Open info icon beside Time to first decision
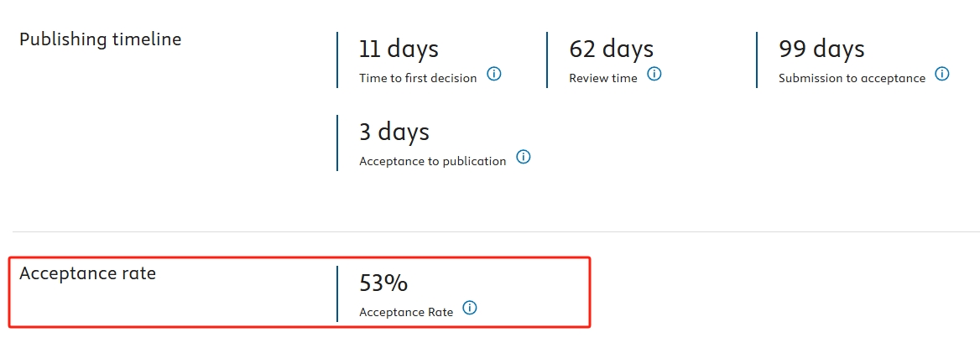 493,75
